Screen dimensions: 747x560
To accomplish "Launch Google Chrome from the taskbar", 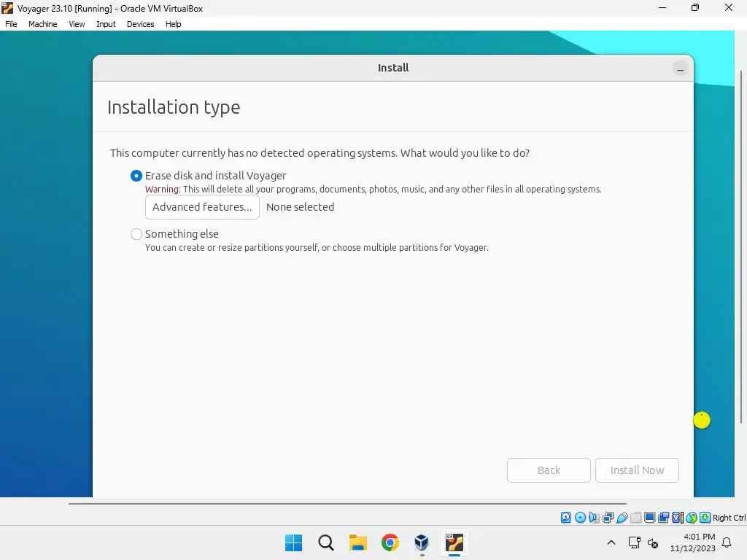I will (390, 542).
